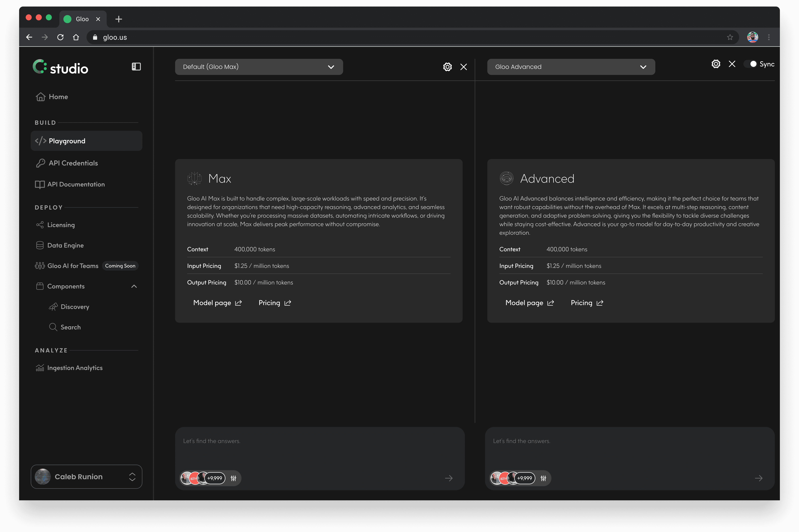The image size is (799, 532).
Task: Open Caleb Runion account switcher
Action: [86, 477]
